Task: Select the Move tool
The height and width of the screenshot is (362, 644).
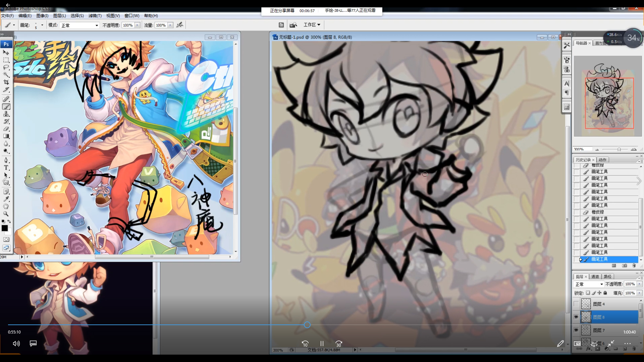Action: (6, 53)
